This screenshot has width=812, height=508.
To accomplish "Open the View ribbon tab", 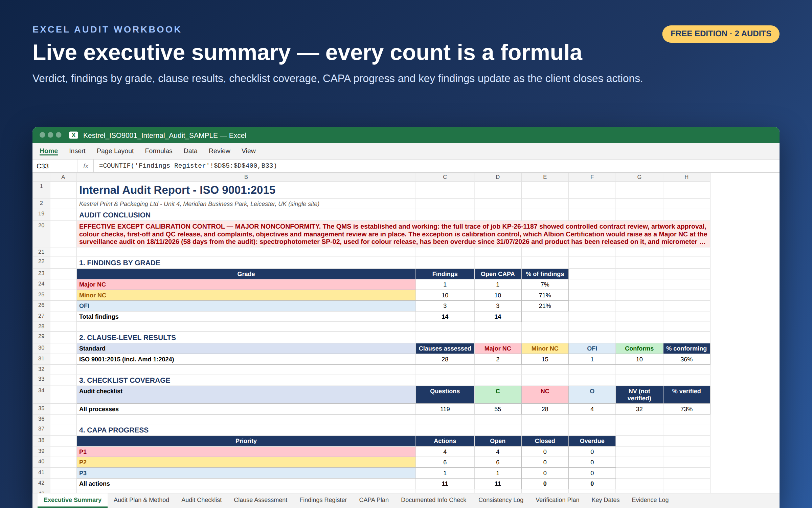I will (x=249, y=151).
